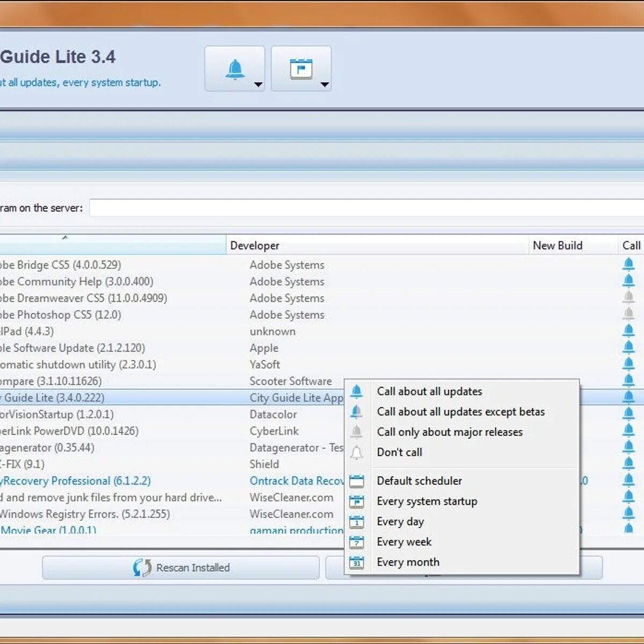The width and height of the screenshot is (644, 644).
Task: Choose 'Every month' schedule
Action: tap(462, 562)
